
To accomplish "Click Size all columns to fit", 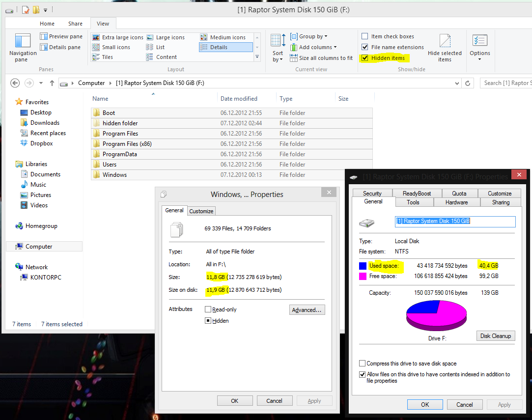I will pyautogui.click(x=321, y=58).
